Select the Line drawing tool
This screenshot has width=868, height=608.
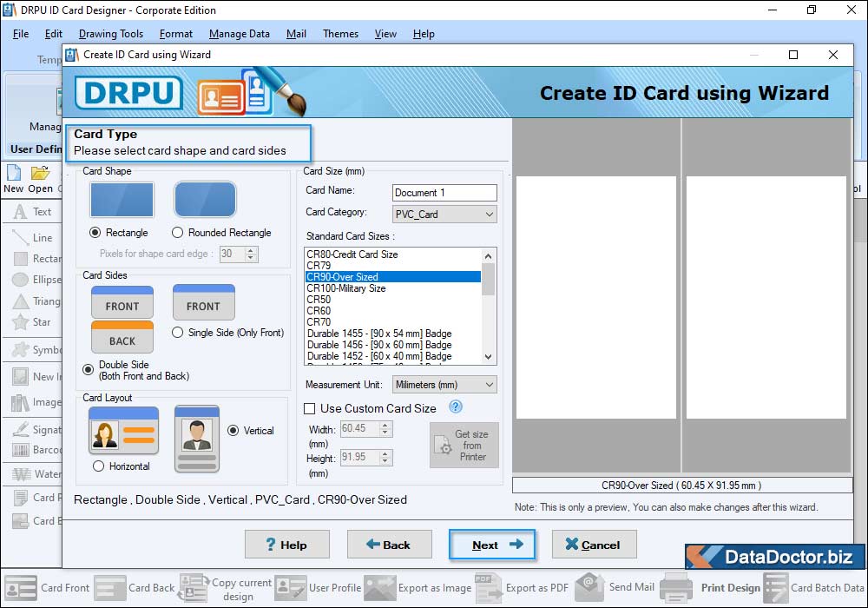(x=21, y=237)
